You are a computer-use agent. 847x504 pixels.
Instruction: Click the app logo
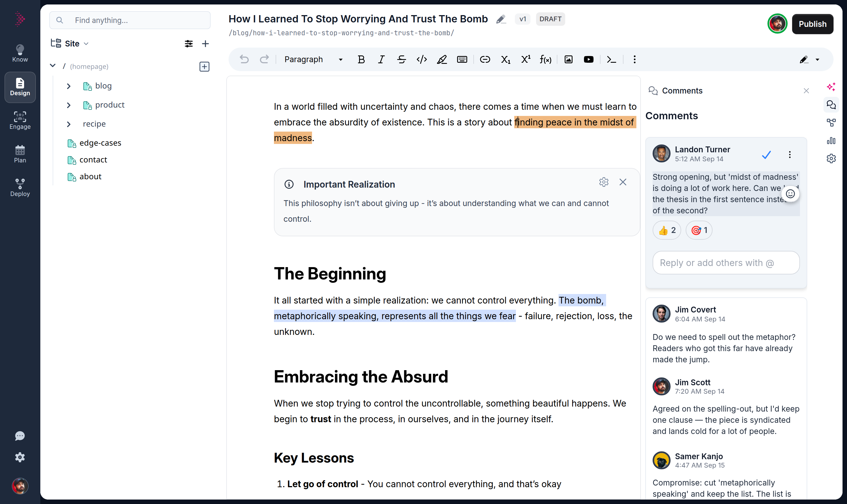[x=20, y=19]
